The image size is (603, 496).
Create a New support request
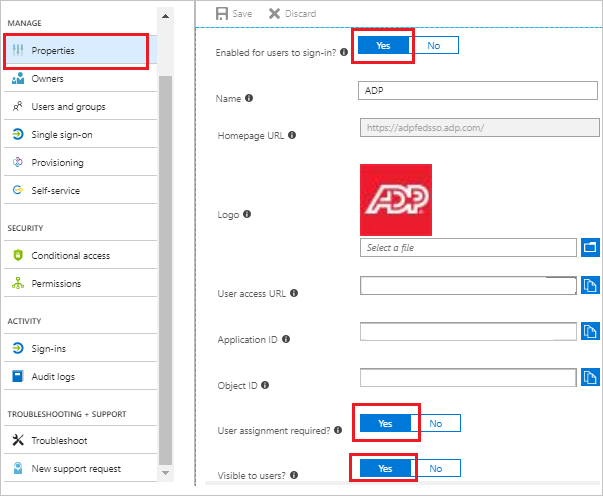click(x=80, y=468)
